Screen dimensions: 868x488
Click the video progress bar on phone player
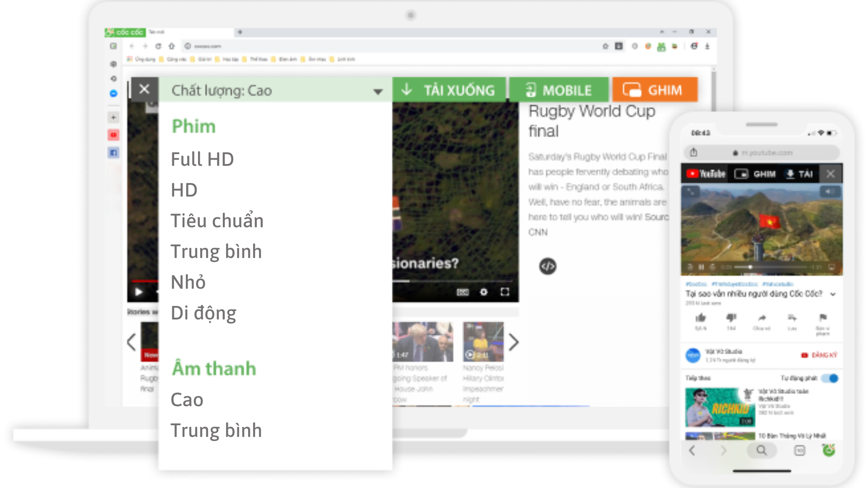click(769, 267)
